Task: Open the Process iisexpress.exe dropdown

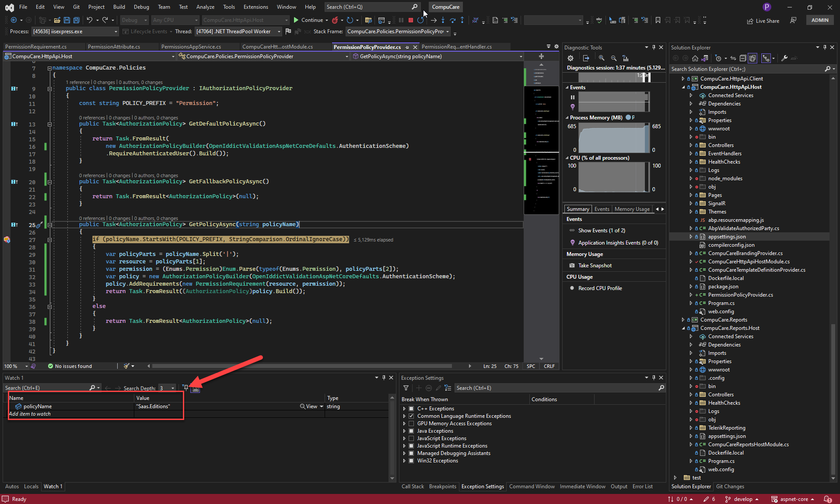Action: (115, 31)
